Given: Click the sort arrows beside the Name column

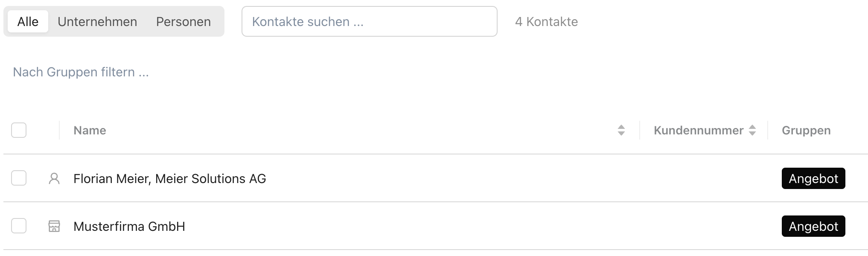Looking at the screenshot, I should pos(621,130).
